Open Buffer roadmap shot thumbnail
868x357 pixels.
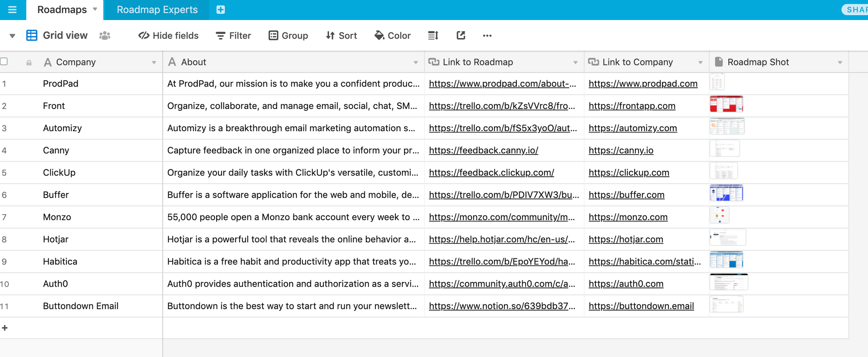point(726,193)
